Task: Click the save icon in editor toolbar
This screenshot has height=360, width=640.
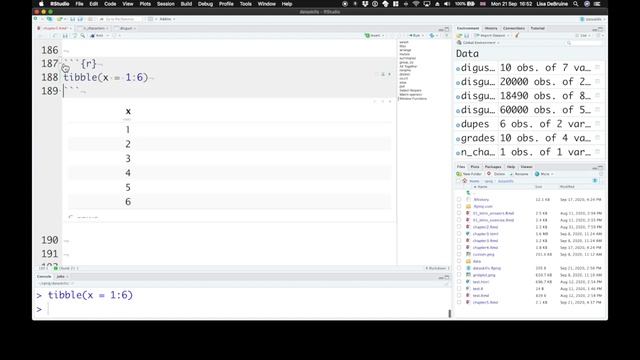Action: 65,36
